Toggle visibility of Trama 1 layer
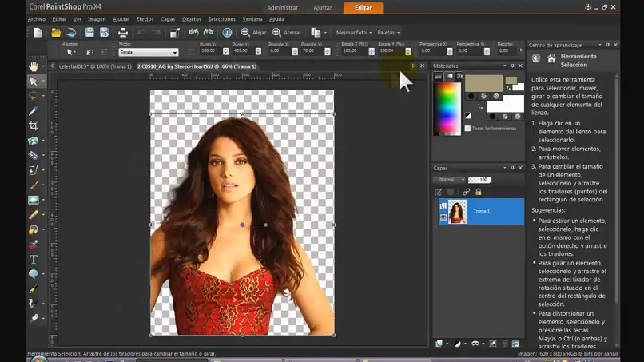Image resolution: width=644 pixels, height=362 pixels. click(x=442, y=217)
